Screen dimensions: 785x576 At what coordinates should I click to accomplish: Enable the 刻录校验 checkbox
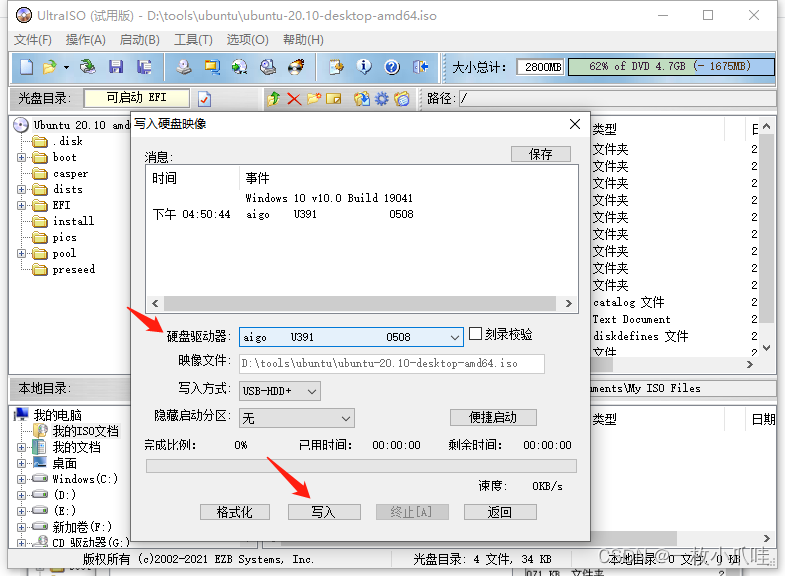point(475,334)
